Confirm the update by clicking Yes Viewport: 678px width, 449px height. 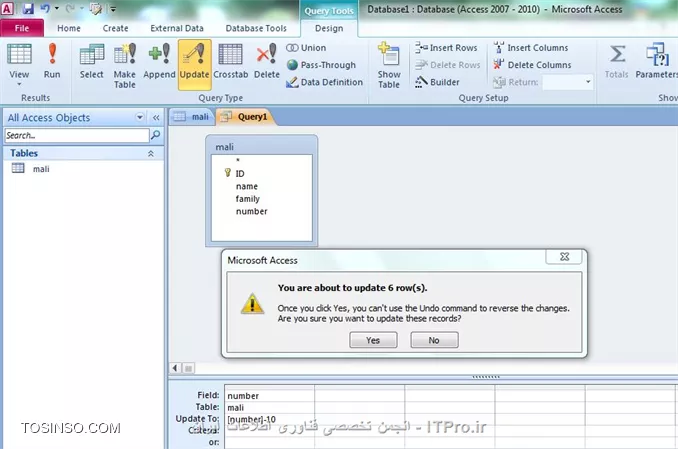373,340
